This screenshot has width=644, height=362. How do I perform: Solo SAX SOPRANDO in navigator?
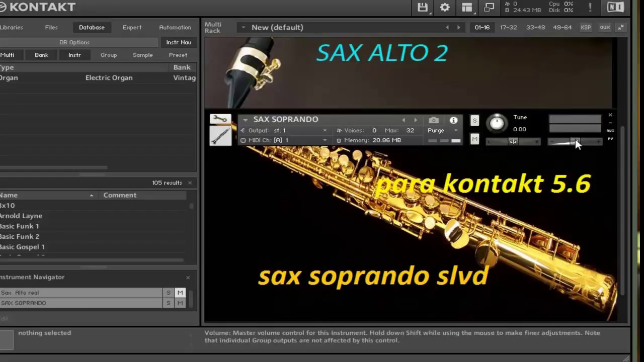click(x=169, y=303)
